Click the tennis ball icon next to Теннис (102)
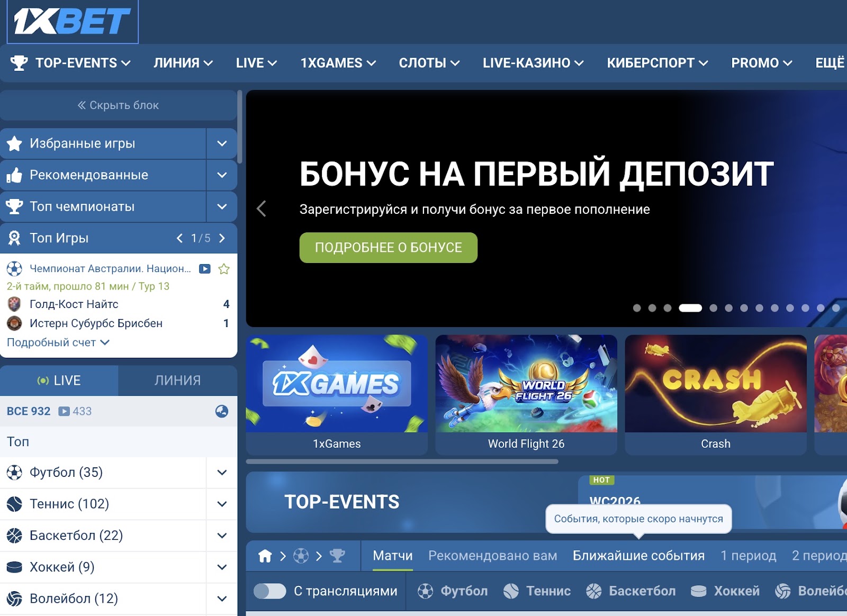Viewport: 847px width, 616px height. (14, 504)
